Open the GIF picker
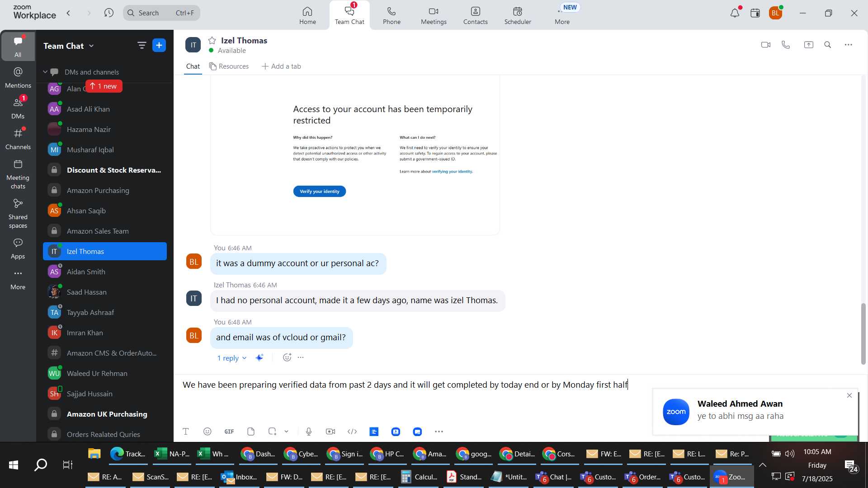This screenshot has width=868, height=488. pos(229,432)
